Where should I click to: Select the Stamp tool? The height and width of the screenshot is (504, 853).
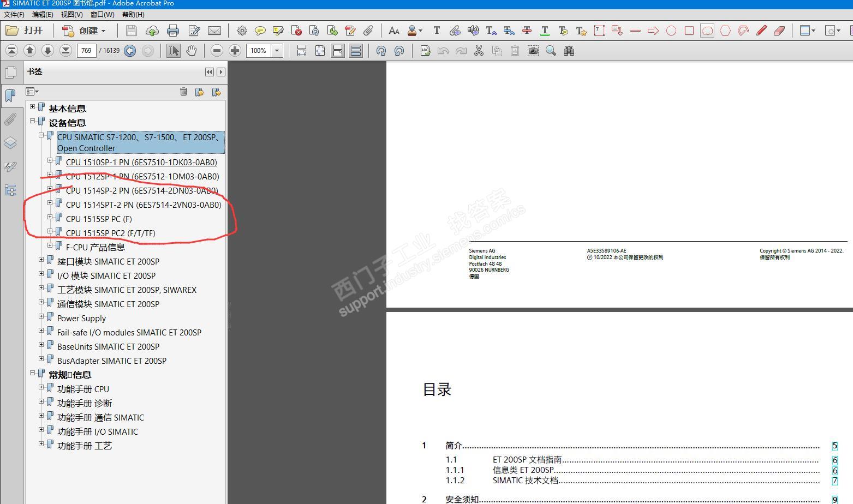coord(413,31)
